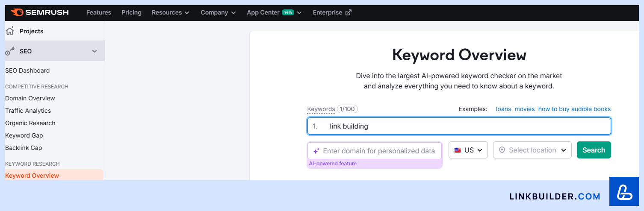The height and width of the screenshot is (211, 644).
Task: Click the AI sparkle icon in domain field
Action: click(316, 151)
